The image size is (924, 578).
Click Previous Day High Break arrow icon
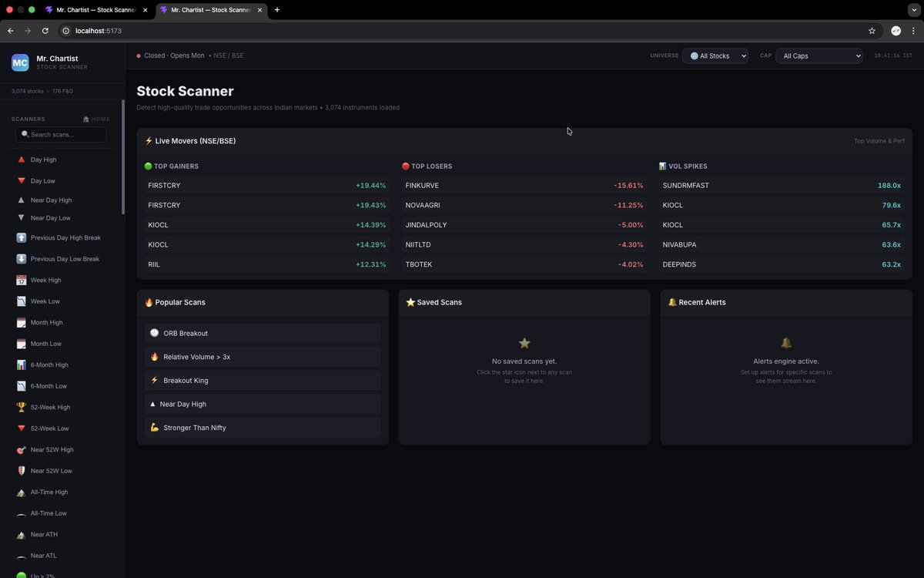click(x=22, y=237)
